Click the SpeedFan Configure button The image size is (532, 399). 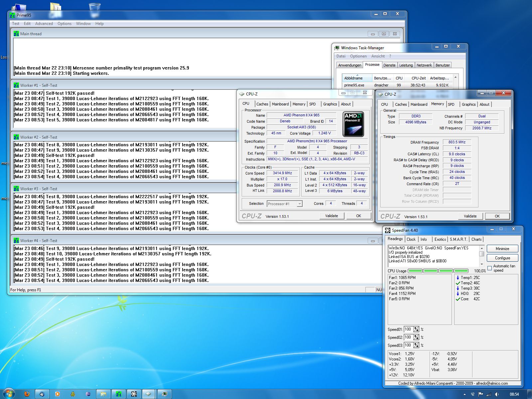502,258
